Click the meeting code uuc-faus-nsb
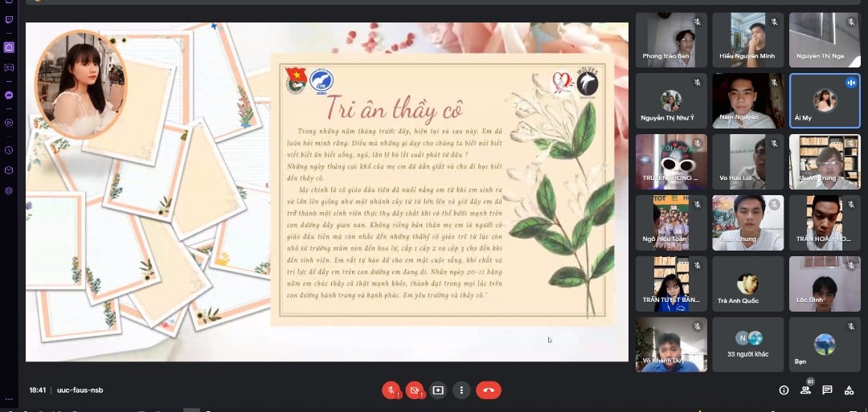 (x=80, y=390)
